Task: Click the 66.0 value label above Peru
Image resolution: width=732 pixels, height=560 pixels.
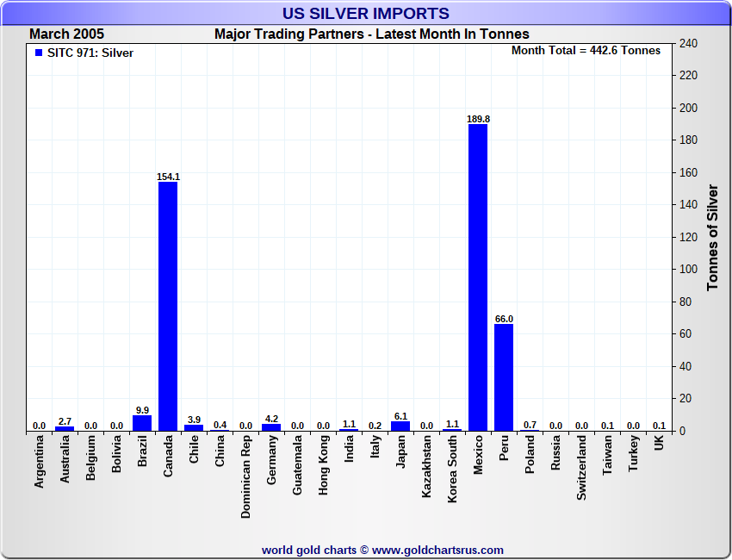Action: [504, 319]
